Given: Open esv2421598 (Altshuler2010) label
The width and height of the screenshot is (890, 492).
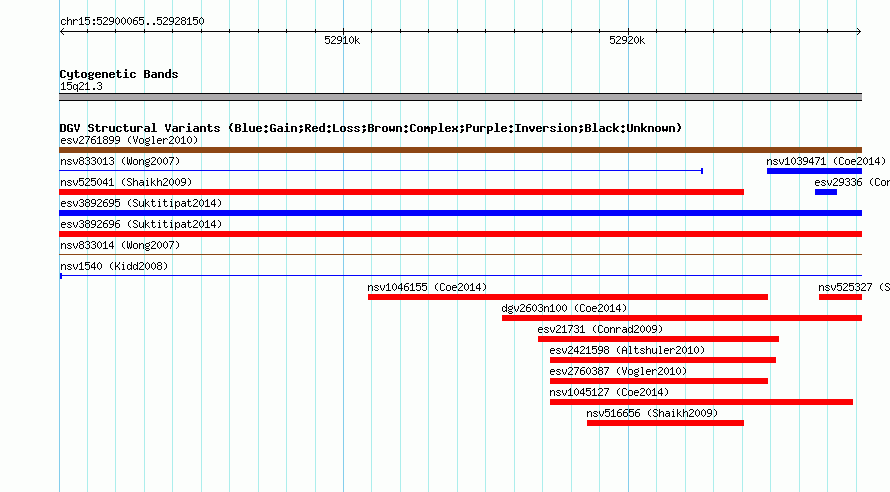Looking at the screenshot, I should [627, 350].
